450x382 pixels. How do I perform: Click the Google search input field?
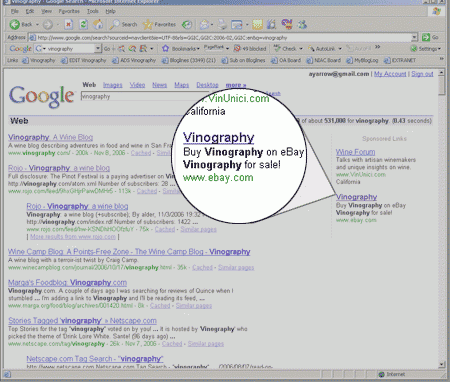click(x=145, y=96)
